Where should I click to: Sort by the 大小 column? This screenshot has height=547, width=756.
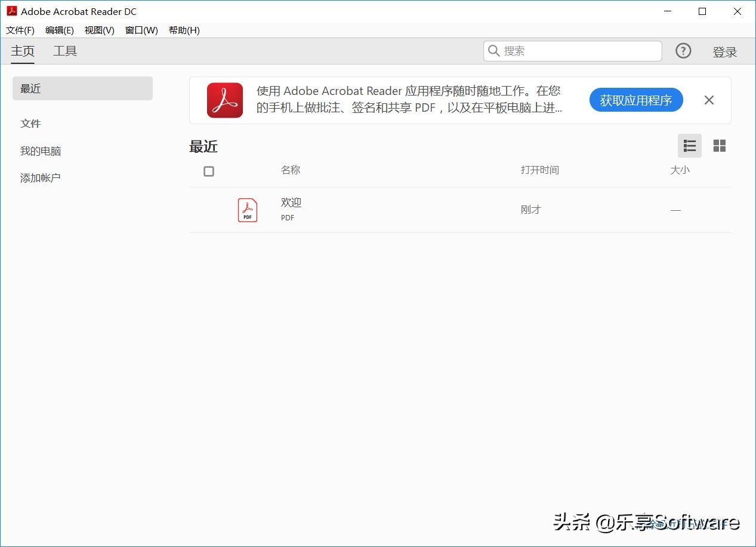pyautogui.click(x=680, y=170)
